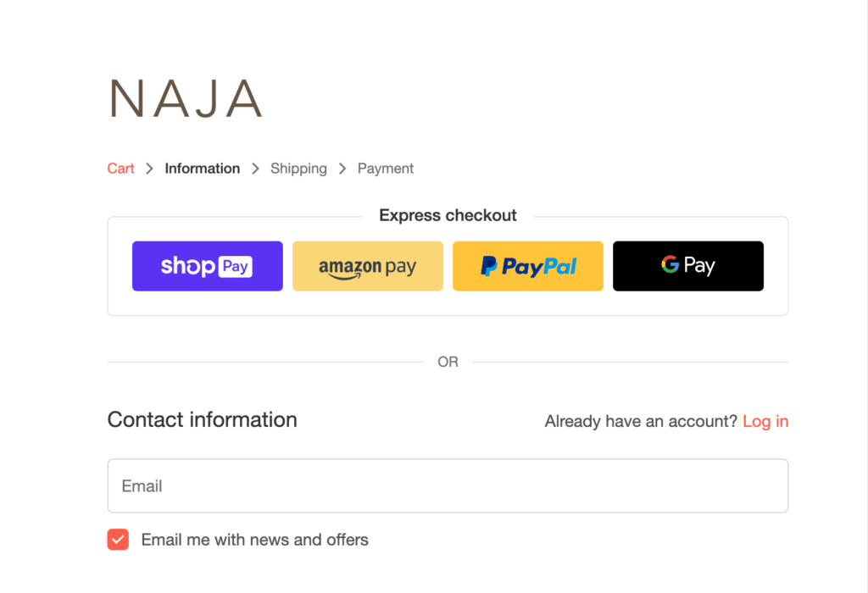Go back to the Cart step

120,169
